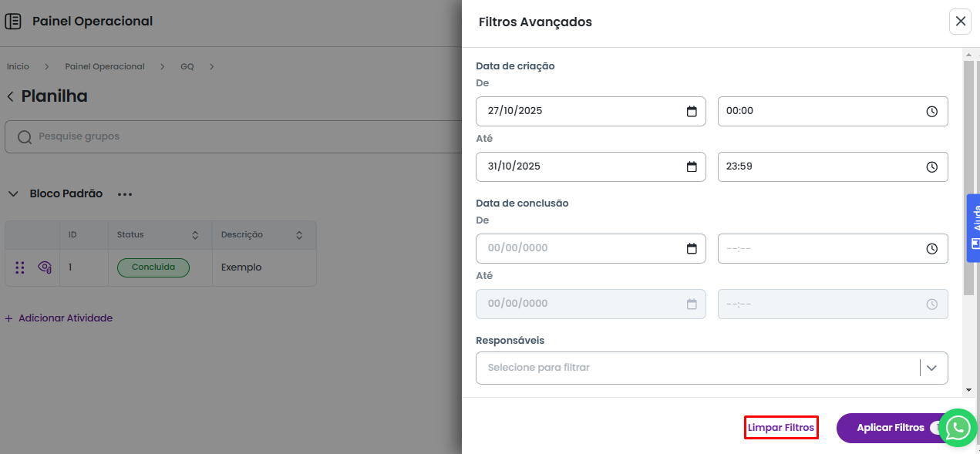Screen dimensions: 980x454
Task: Open calendar picker for conclusion start date
Action: click(692, 248)
